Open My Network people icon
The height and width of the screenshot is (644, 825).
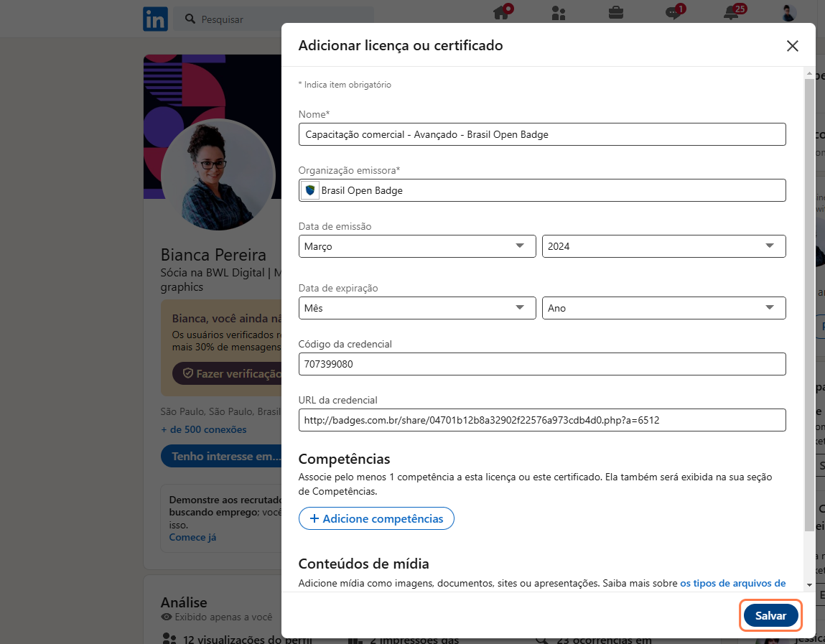(x=558, y=13)
